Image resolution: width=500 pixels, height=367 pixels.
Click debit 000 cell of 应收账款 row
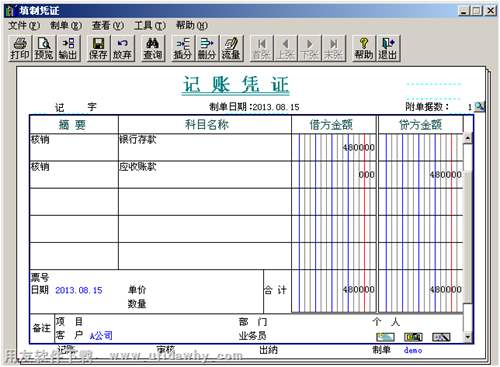coord(366,175)
